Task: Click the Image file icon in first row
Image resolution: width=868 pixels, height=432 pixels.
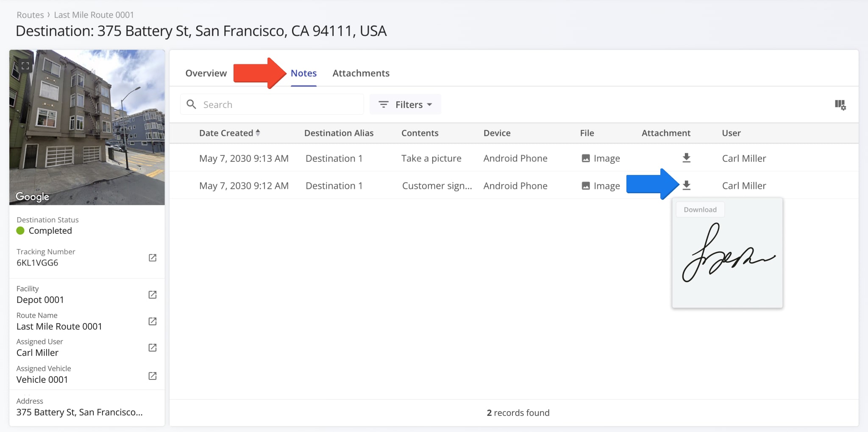Action: pos(586,158)
